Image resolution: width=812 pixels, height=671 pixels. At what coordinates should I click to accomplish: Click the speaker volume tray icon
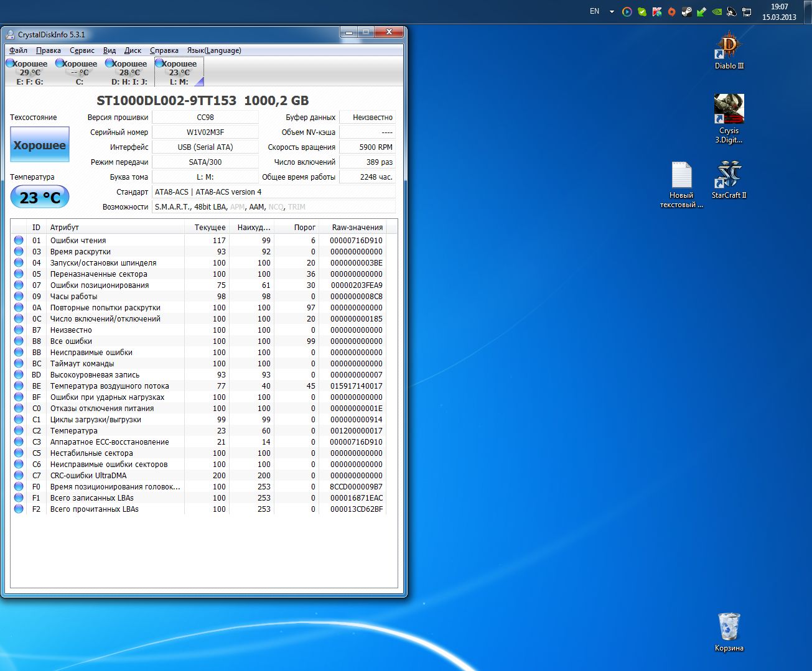[x=732, y=11]
